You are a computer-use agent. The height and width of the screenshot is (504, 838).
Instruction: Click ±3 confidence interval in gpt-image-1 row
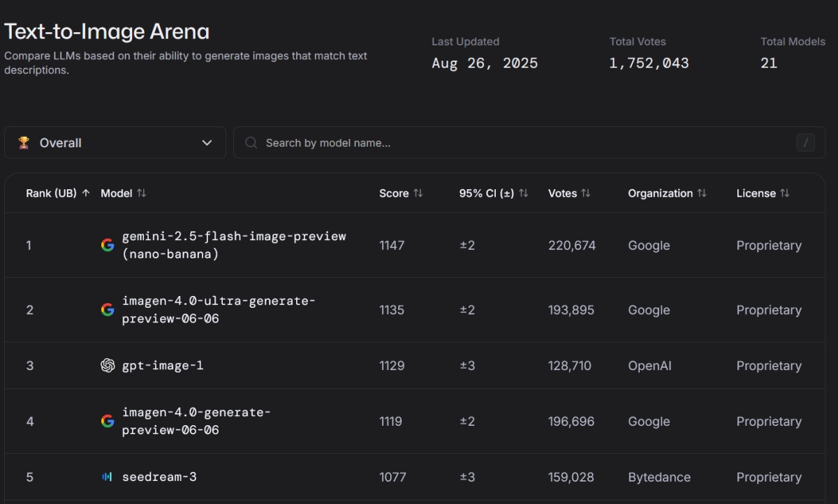tap(467, 366)
